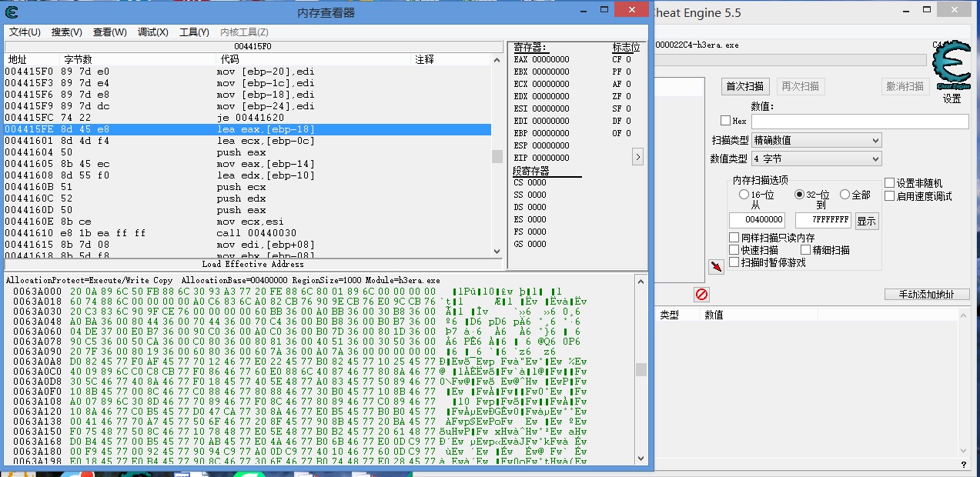Click the 内核工具(Z) menu

tap(244, 32)
